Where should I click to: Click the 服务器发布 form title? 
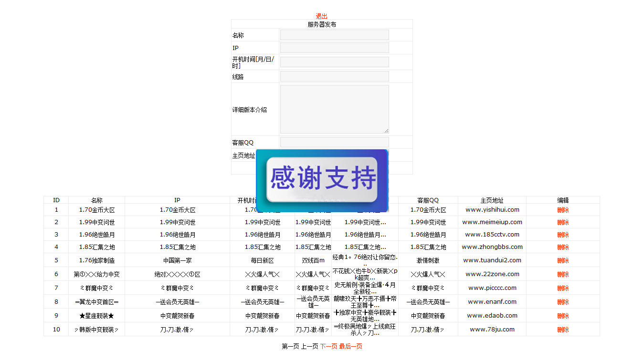pos(322,24)
